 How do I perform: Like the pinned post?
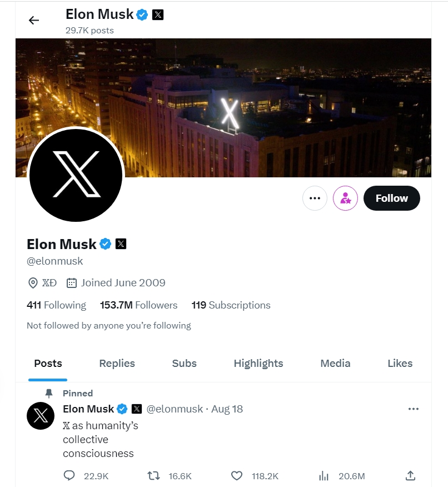[x=237, y=476]
